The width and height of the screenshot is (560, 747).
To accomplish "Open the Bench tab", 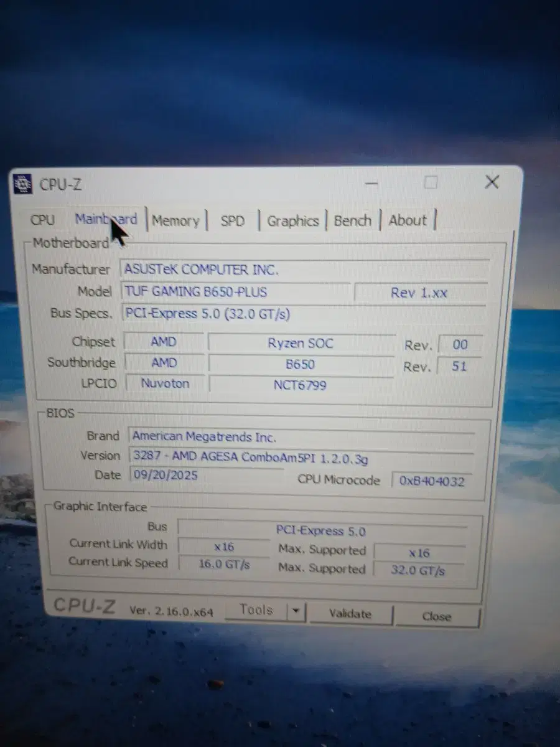I will [352, 220].
